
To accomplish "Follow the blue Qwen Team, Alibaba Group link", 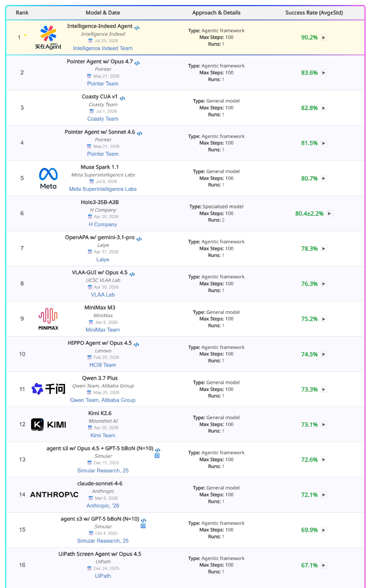I will 103,400.
